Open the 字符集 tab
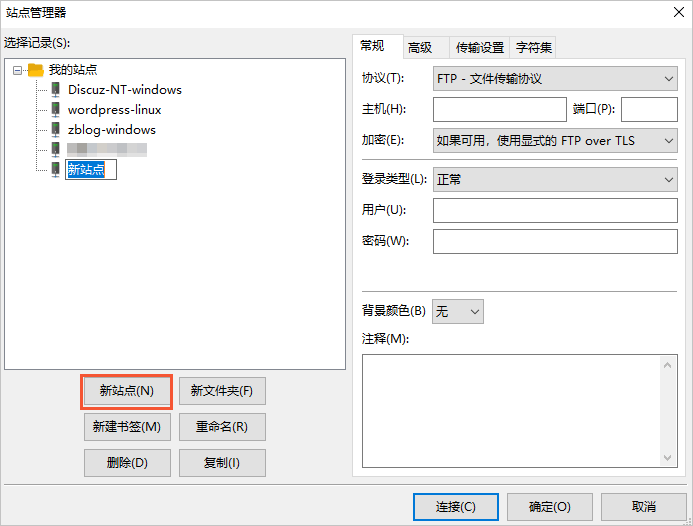Viewport: 693px width, 526px height. click(x=533, y=47)
